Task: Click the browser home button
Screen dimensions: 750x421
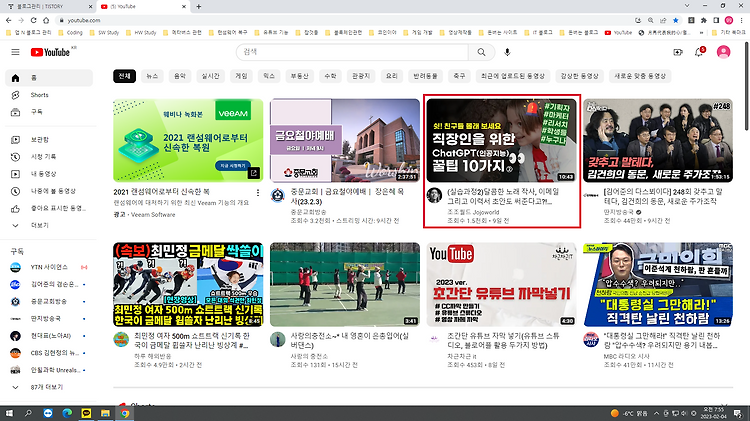Action: point(46,20)
